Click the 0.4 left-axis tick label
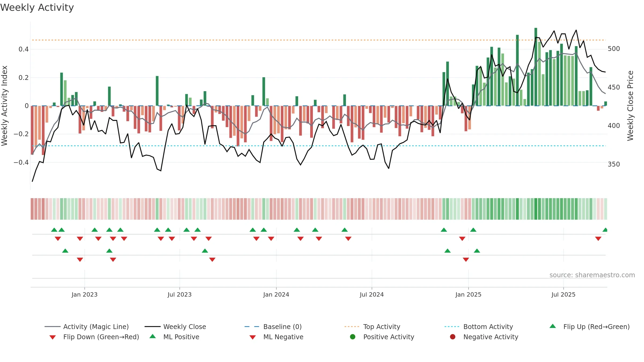Viewport: 644px width, 362px height. tap(24, 49)
